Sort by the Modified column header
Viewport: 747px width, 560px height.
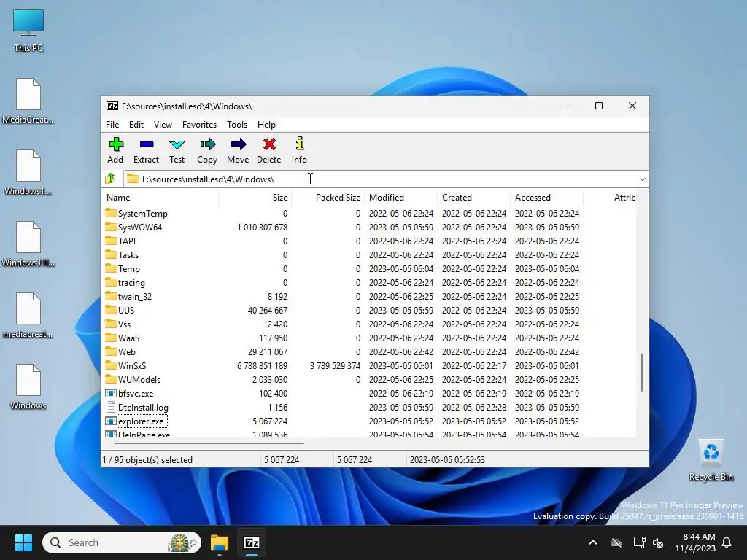tap(400, 197)
